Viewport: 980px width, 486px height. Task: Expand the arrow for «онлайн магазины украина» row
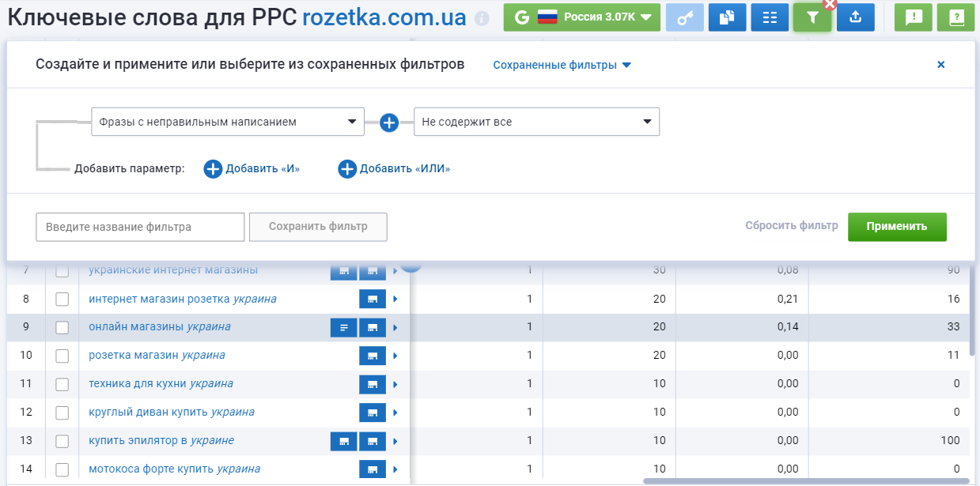(x=395, y=327)
